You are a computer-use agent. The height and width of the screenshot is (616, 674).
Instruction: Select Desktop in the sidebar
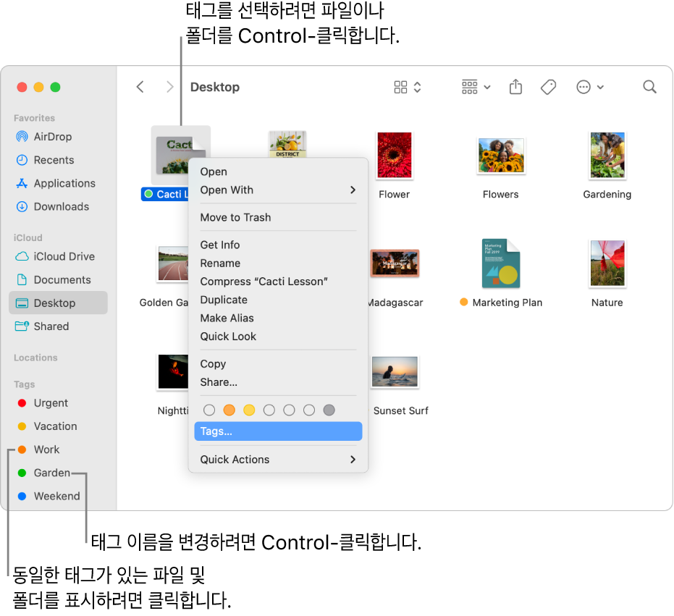58,303
